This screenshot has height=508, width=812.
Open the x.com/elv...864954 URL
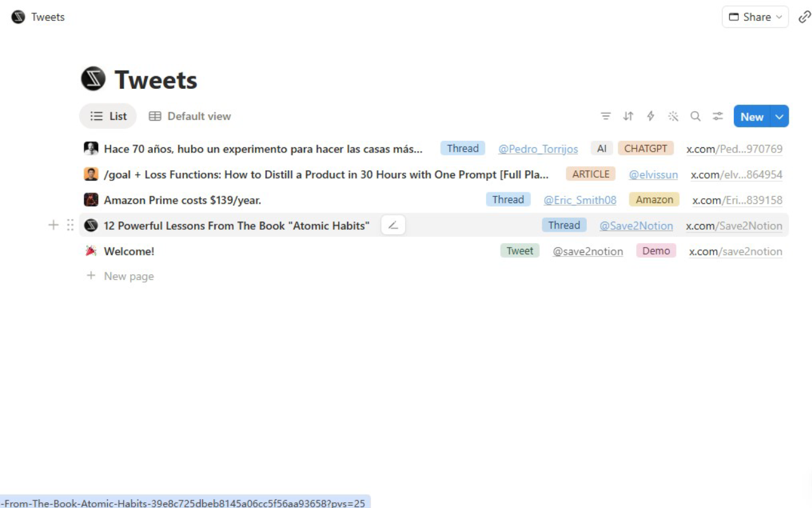pyautogui.click(x=737, y=175)
